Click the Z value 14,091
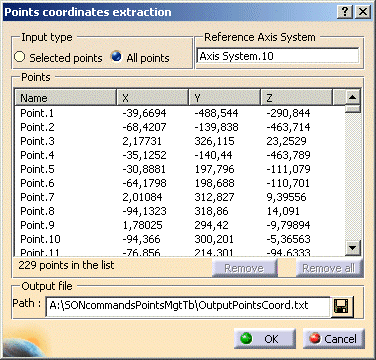This screenshot has width=376, height=360. (x=283, y=211)
